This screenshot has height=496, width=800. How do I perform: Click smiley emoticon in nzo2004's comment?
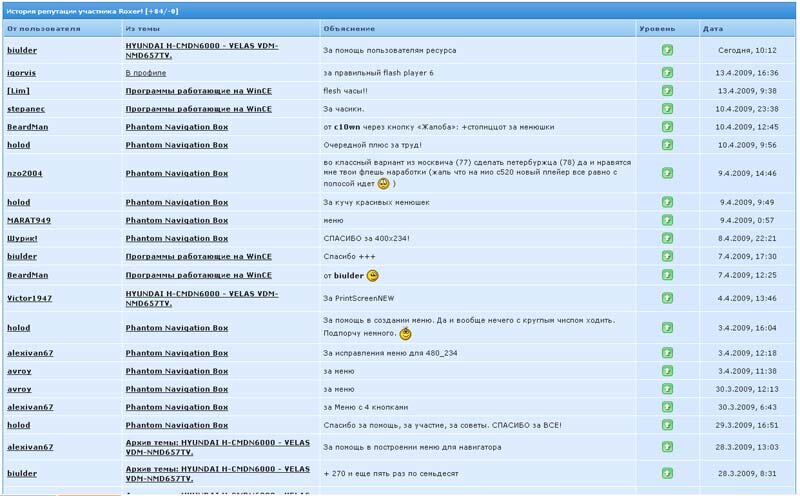pos(385,184)
